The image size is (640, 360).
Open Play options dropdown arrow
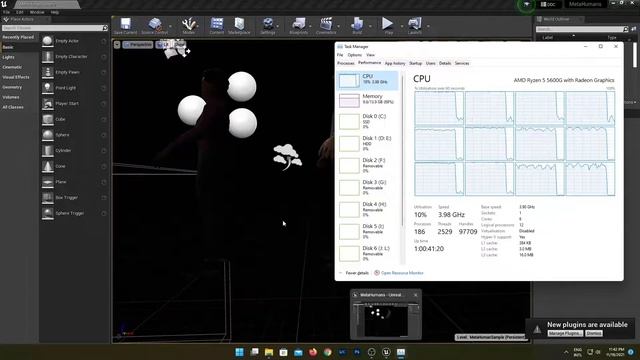(x=402, y=26)
